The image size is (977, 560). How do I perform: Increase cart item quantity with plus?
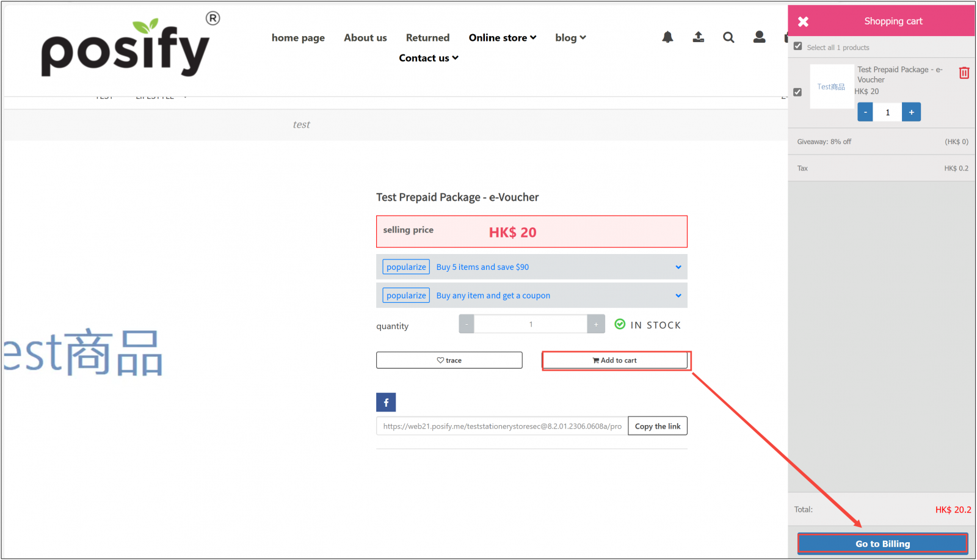point(911,112)
